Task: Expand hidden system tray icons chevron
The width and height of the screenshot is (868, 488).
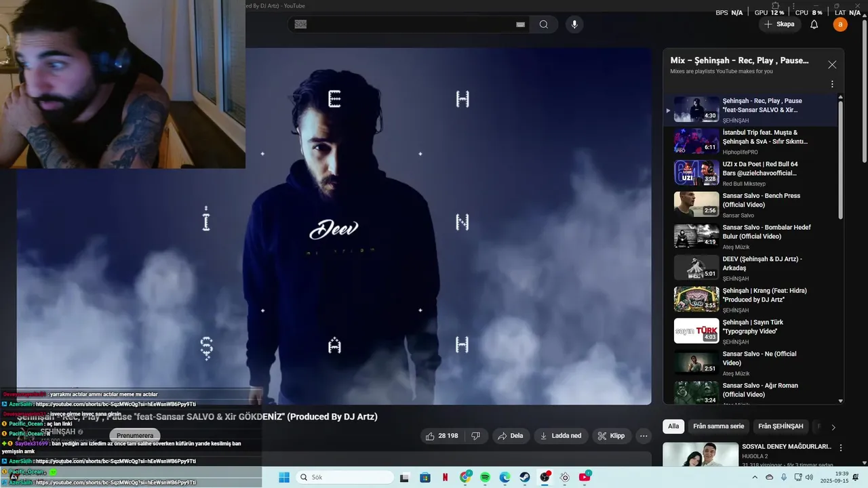Action: [x=756, y=477]
